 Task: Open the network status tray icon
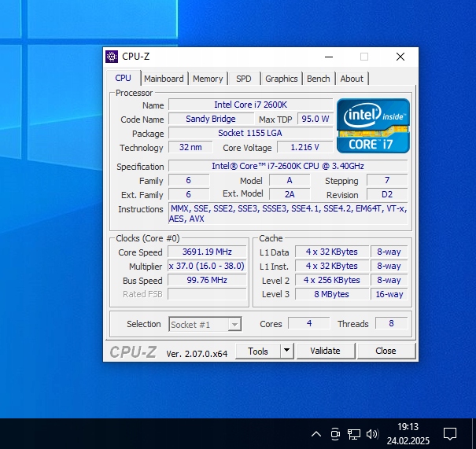(x=354, y=433)
